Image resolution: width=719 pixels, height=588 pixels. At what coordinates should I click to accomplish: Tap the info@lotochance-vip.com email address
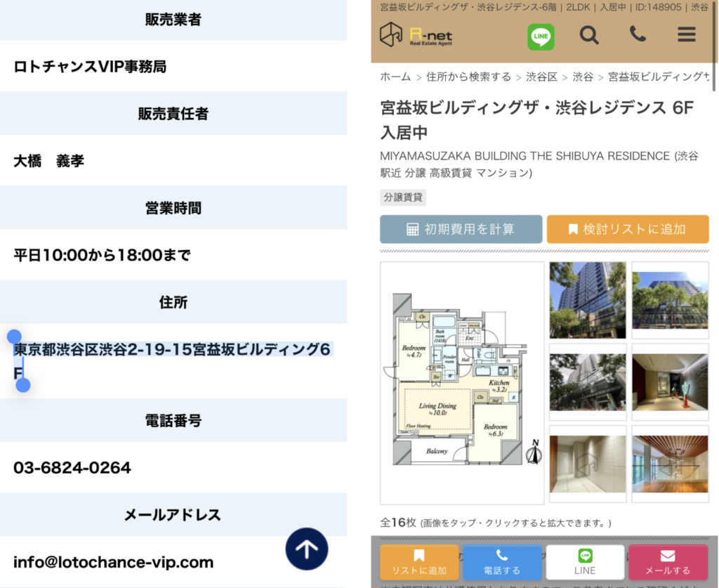pos(113,562)
